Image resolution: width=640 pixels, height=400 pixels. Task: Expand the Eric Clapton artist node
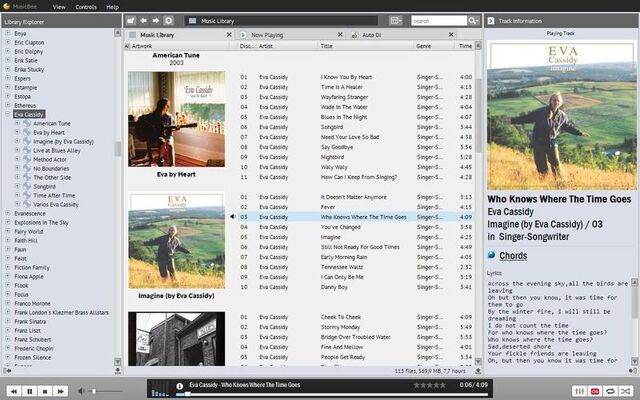point(7,42)
